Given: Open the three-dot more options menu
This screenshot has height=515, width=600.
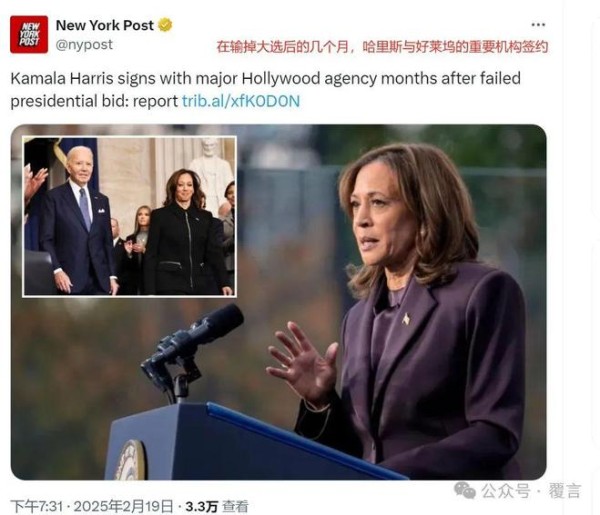Looking at the screenshot, I should pos(538,25).
